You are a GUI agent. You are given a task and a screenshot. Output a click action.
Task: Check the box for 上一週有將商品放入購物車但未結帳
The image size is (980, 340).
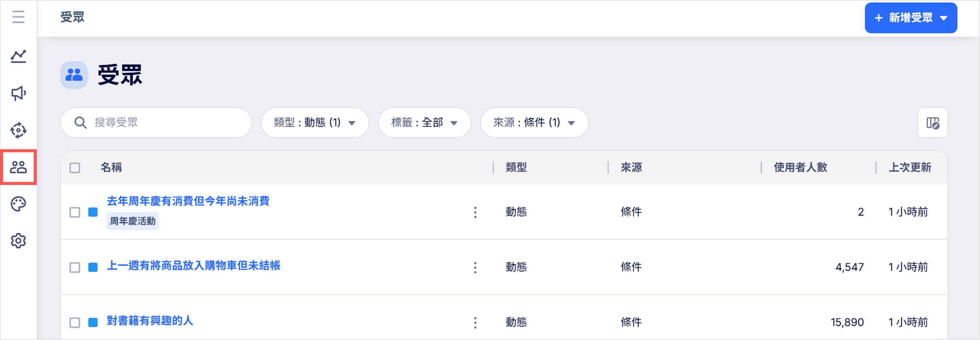click(75, 267)
